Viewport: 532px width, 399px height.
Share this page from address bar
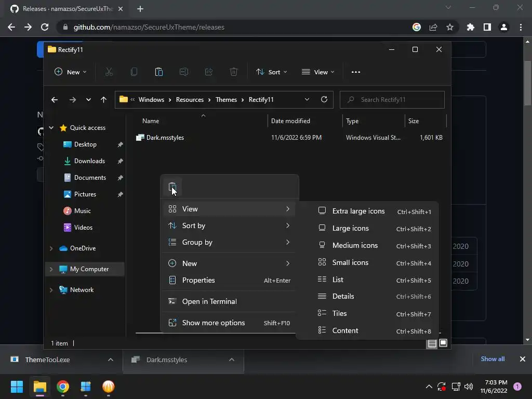click(x=433, y=27)
